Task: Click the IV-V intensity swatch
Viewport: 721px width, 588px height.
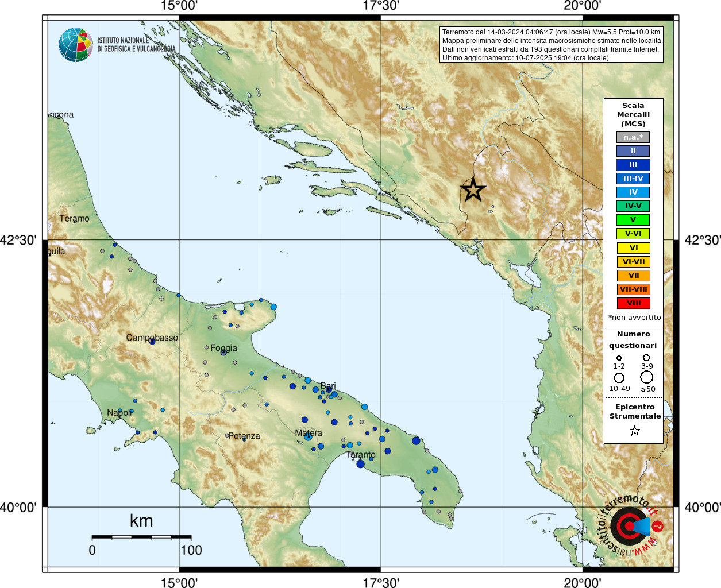Action: 633,206
